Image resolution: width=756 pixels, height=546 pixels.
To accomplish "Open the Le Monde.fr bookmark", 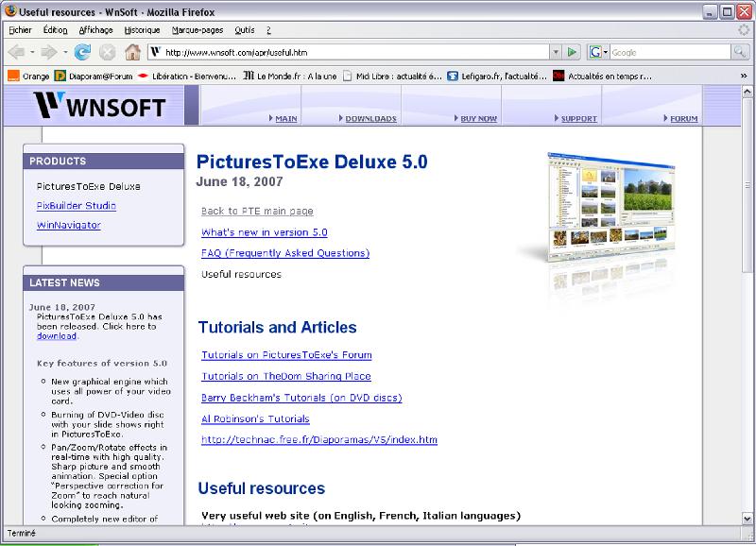I will pyautogui.click(x=290, y=77).
